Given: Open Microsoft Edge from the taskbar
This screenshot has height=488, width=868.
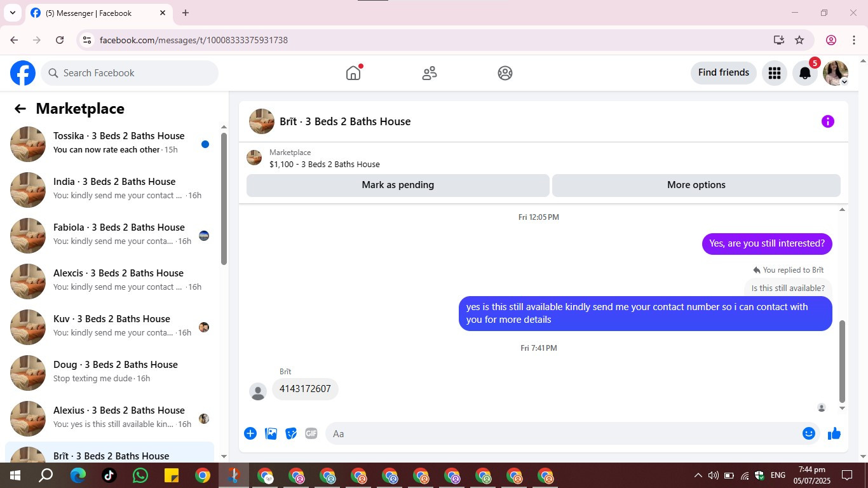Looking at the screenshot, I should (x=78, y=475).
